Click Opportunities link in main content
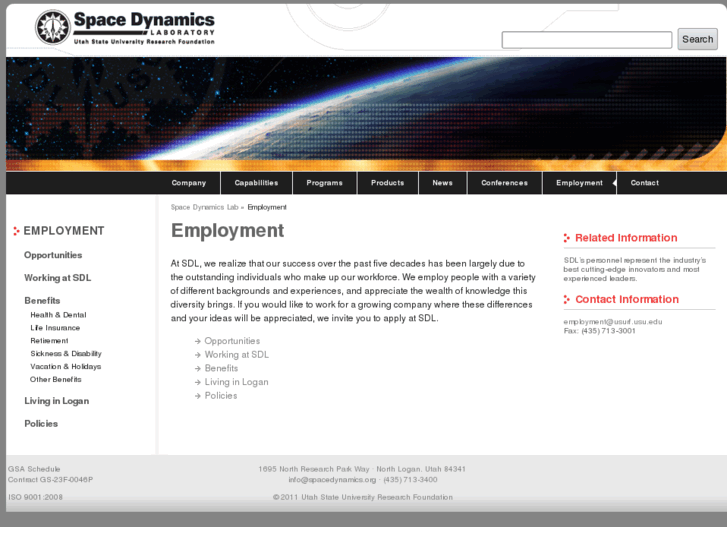The height and width of the screenshot is (545, 727). click(232, 341)
